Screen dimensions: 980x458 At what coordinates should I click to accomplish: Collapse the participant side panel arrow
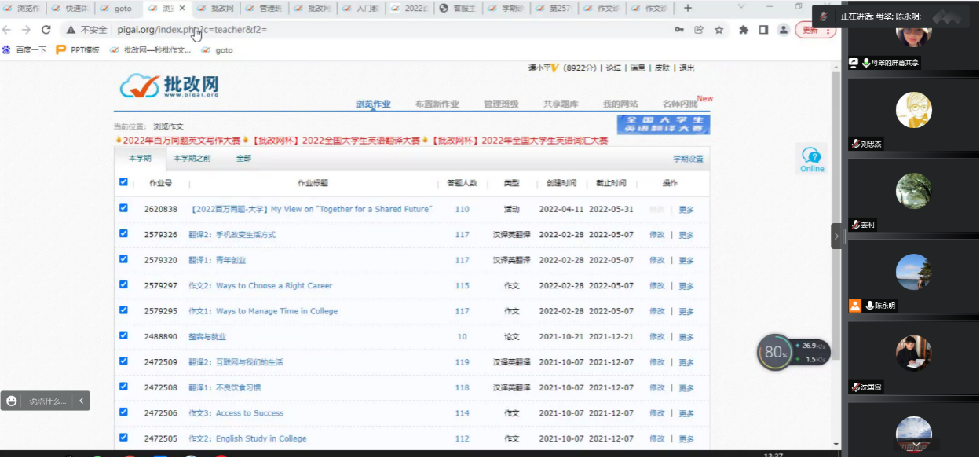(x=836, y=236)
